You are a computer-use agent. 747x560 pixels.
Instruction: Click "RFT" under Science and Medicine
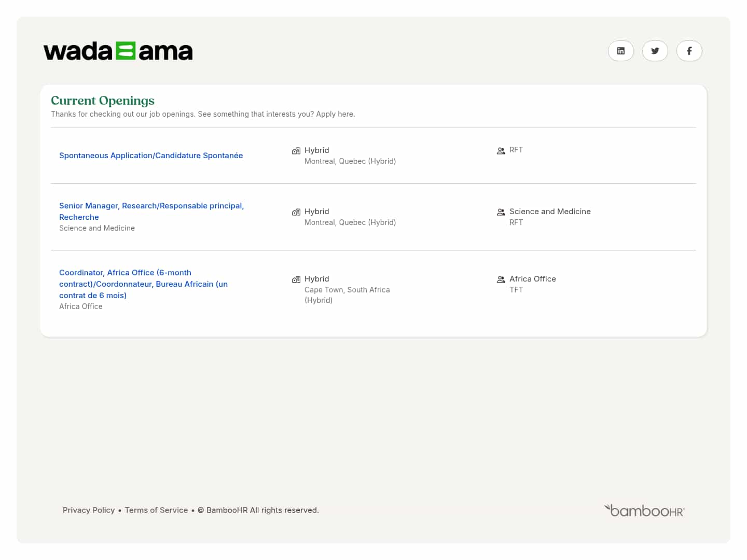click(516, 222)
